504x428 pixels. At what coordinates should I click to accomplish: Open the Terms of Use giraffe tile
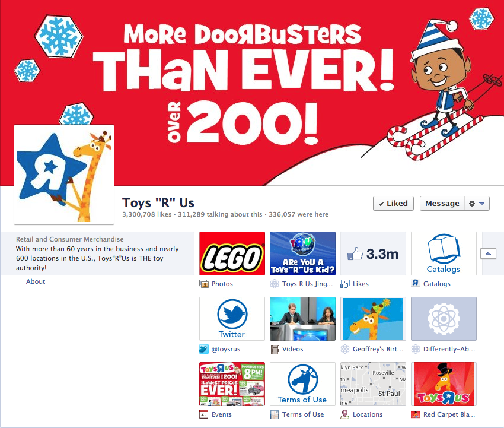(302, 384)
